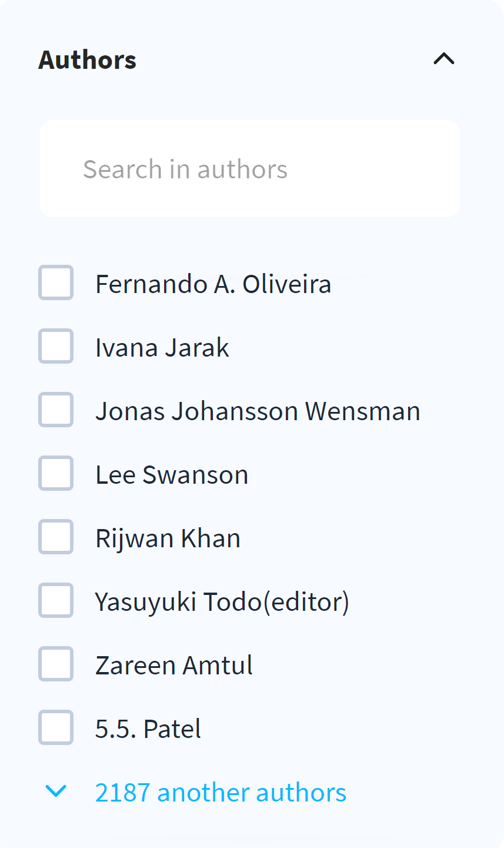Click the down chevron beside '2187 another authors'

[x=56, y=792]
